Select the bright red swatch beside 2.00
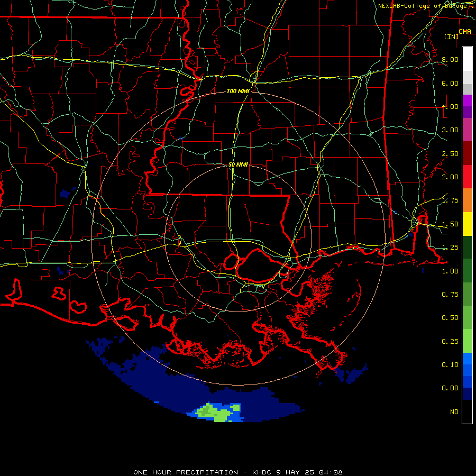476x476 pixels. [x=467, y=177]
